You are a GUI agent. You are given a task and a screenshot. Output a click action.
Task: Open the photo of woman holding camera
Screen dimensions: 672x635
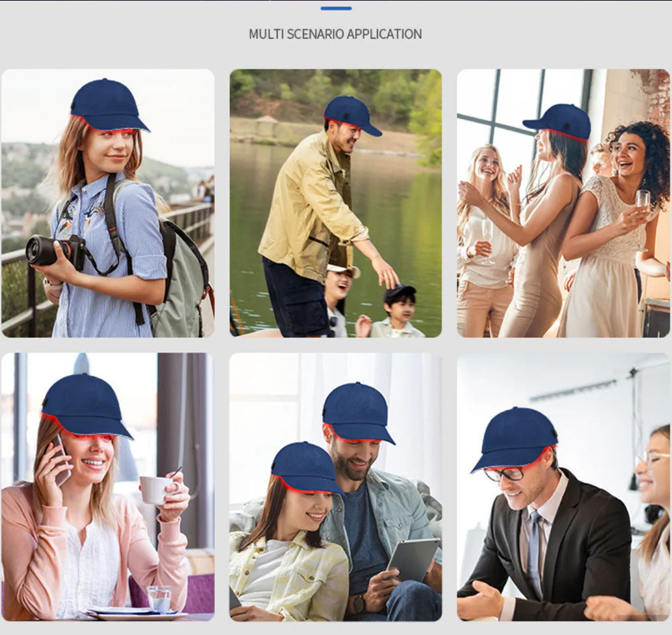tap(108, 203)
